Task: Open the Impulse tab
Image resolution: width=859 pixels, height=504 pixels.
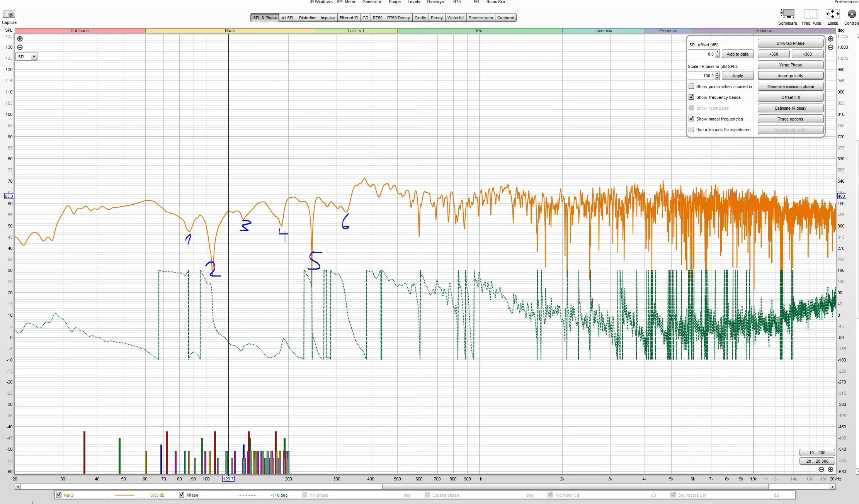Action: 328,18
